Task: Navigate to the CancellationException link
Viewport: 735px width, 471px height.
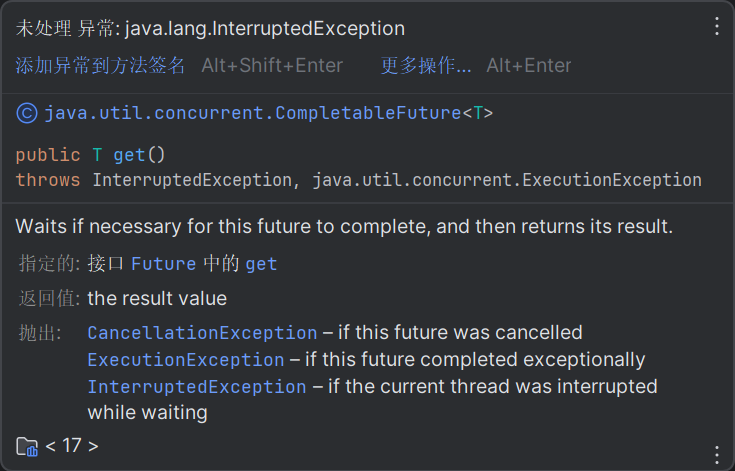Action: click(x=202, y=332)
